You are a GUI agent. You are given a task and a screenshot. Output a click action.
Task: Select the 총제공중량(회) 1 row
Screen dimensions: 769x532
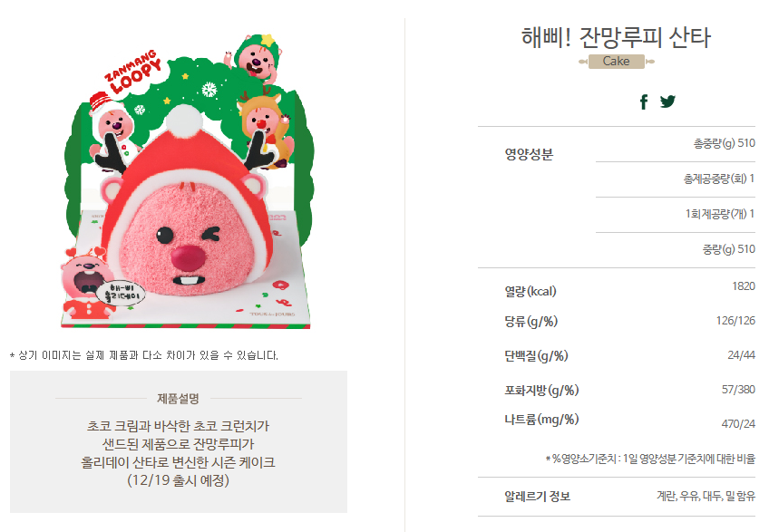tap(676, 179)
